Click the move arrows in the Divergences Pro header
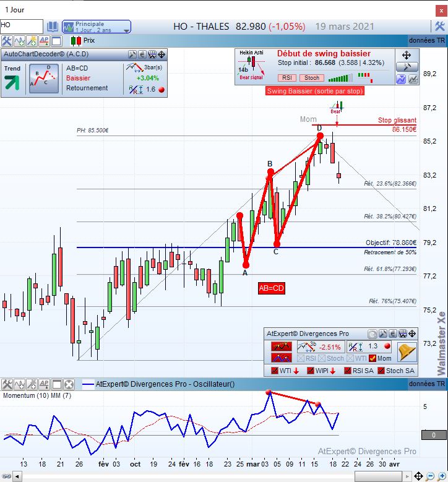 [x=412, y=334]
